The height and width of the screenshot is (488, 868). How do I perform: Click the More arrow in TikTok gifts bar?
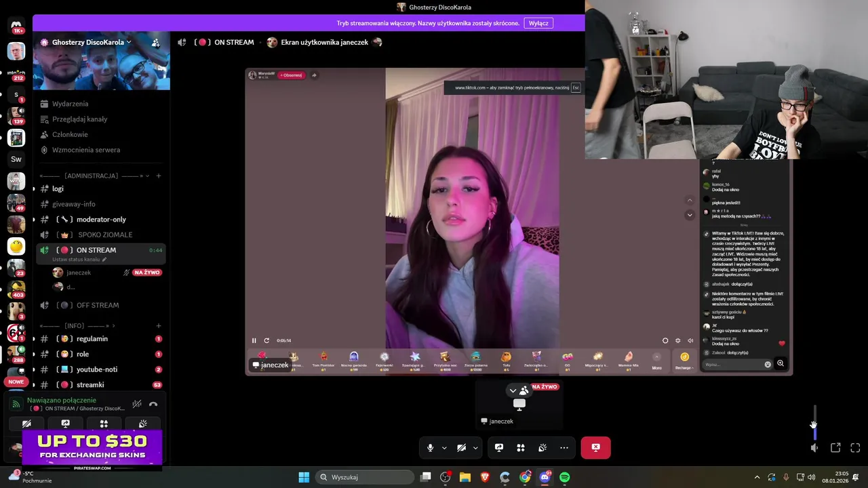[656, 359]
